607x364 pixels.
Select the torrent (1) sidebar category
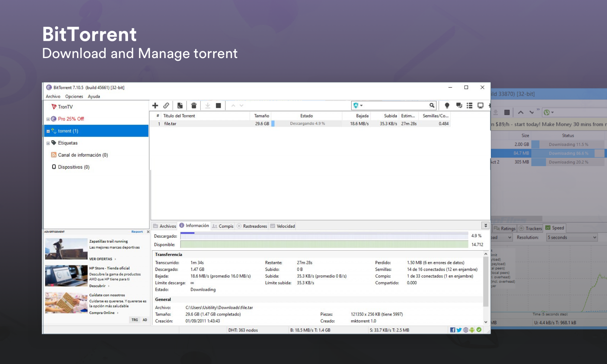(x=96, y=131)
